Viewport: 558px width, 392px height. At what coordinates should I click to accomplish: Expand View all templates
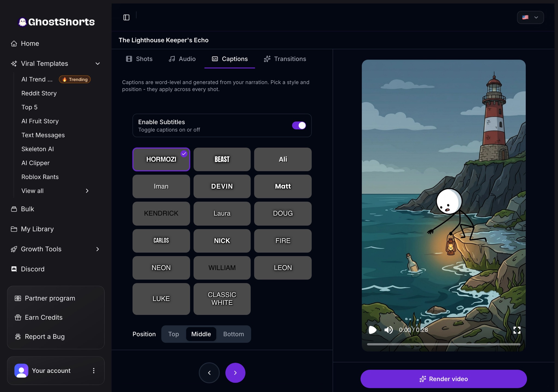tap(56, 191)
